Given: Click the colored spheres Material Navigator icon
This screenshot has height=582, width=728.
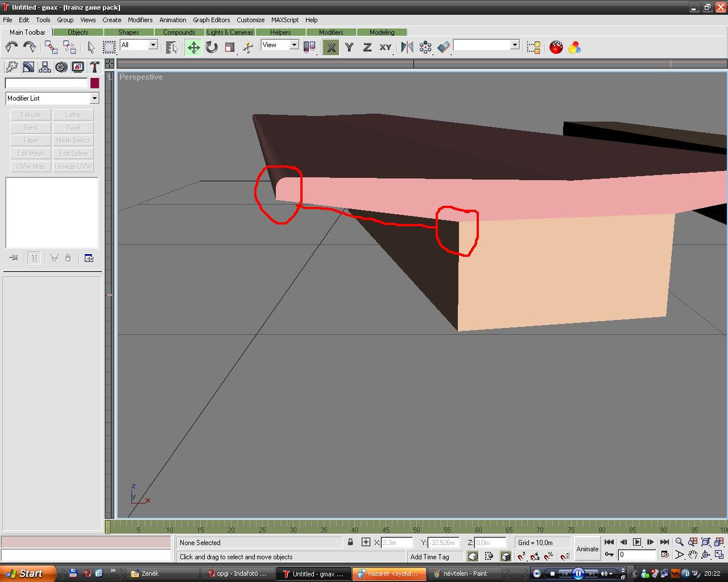Looking at the screenshot, I should pos(574,48).
